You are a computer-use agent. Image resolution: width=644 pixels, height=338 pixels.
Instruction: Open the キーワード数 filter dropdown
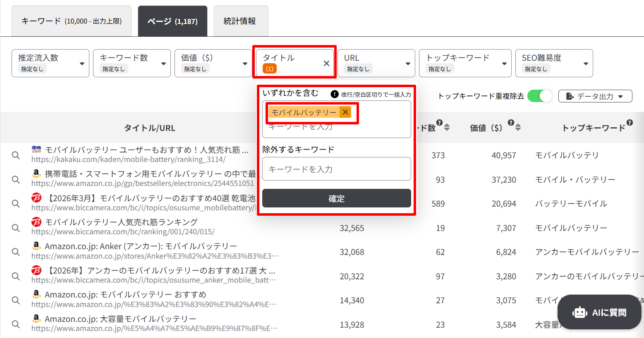132,63
